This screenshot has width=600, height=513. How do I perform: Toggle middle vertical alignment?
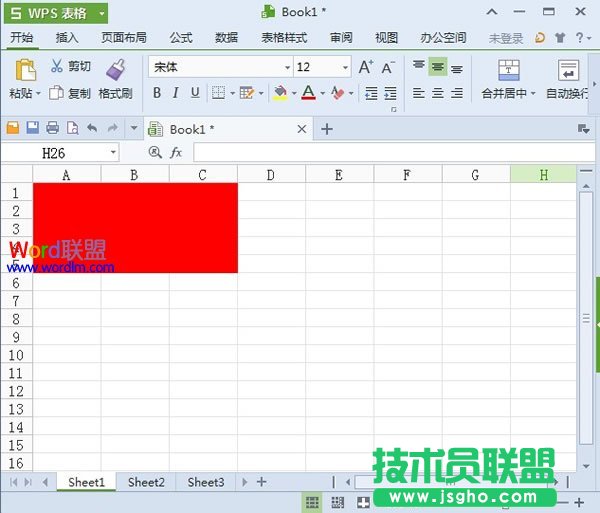(438, 67)
